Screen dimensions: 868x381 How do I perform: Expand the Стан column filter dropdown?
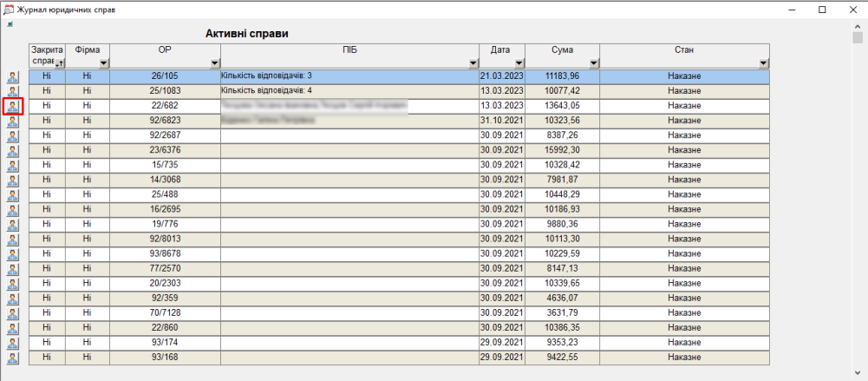(x=763, y=63)
